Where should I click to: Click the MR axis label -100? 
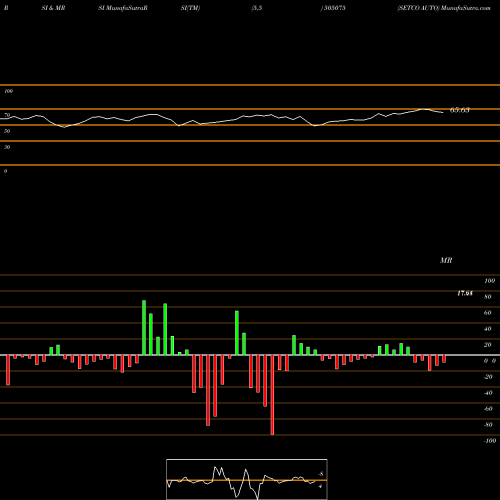(490, 441)
